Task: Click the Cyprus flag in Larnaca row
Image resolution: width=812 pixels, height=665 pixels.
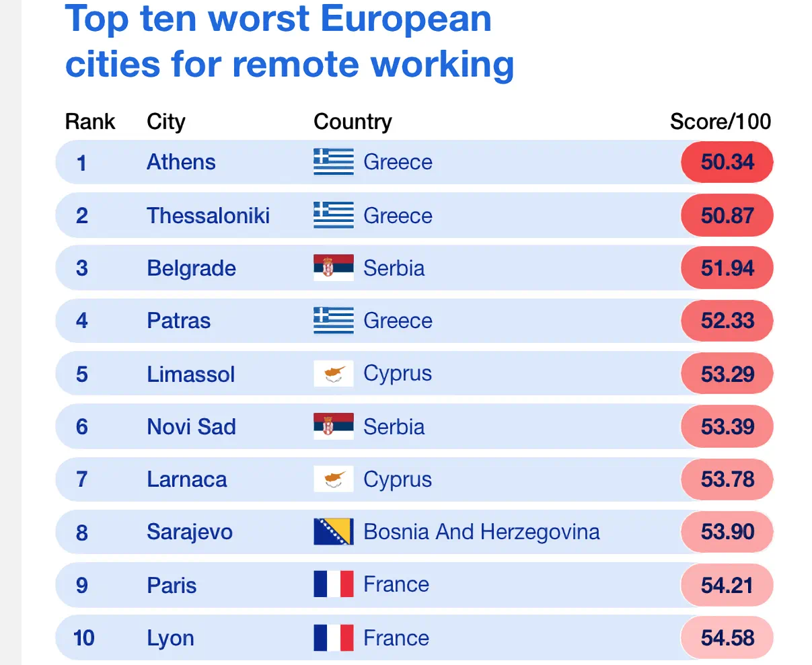Action: pos(334,479)
